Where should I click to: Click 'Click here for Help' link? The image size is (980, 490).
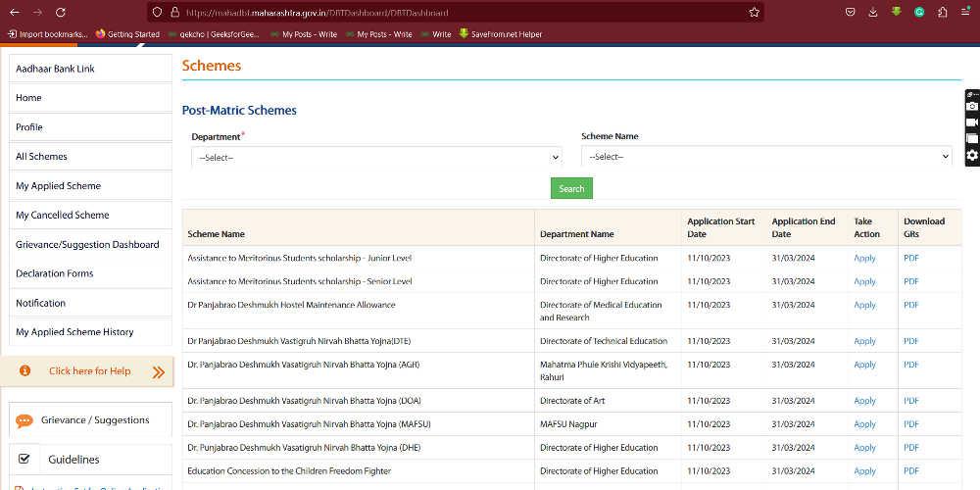click(x=90, y=371)
